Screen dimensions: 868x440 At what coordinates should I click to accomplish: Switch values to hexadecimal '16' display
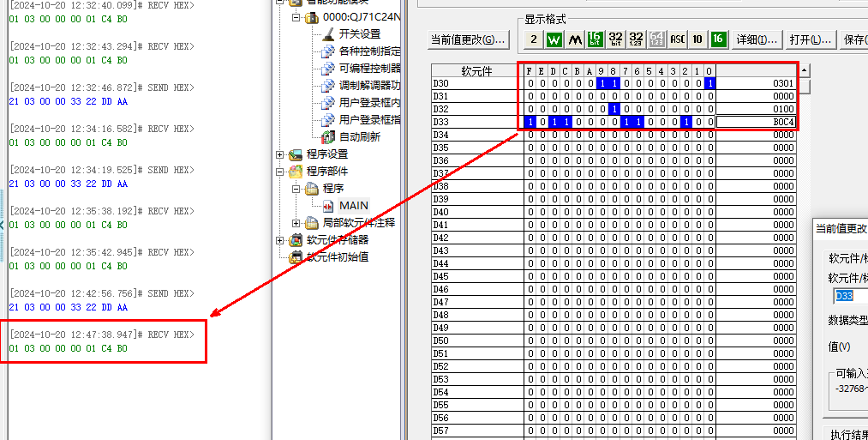click(718, 39)
